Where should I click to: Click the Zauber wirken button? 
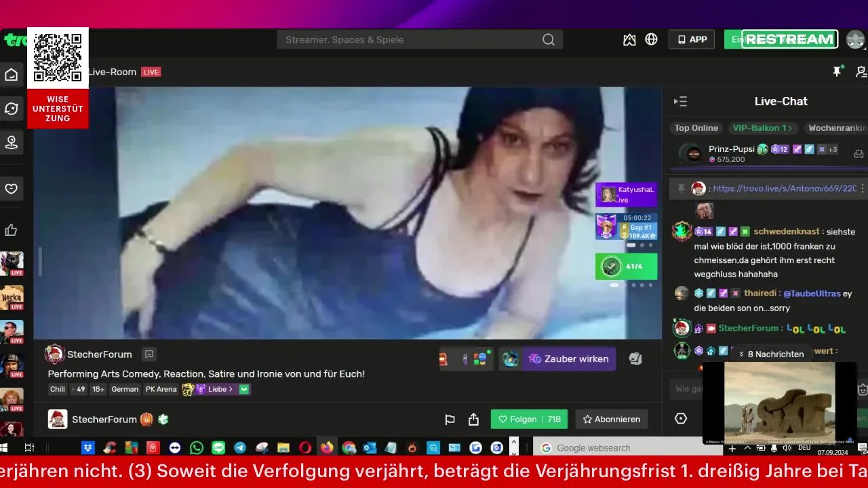coord(569,359)
